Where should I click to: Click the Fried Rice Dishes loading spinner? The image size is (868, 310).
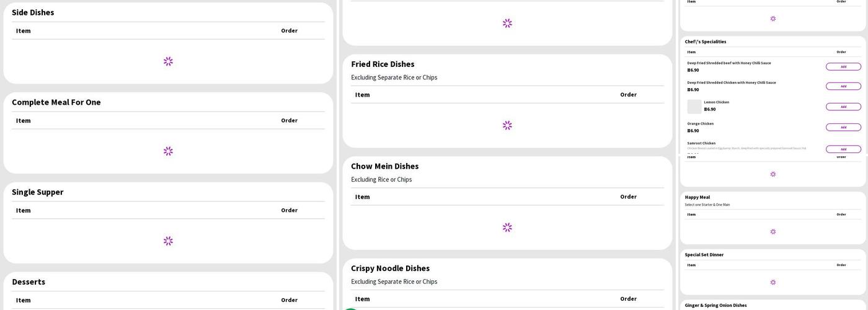click(x=507, y=125)
